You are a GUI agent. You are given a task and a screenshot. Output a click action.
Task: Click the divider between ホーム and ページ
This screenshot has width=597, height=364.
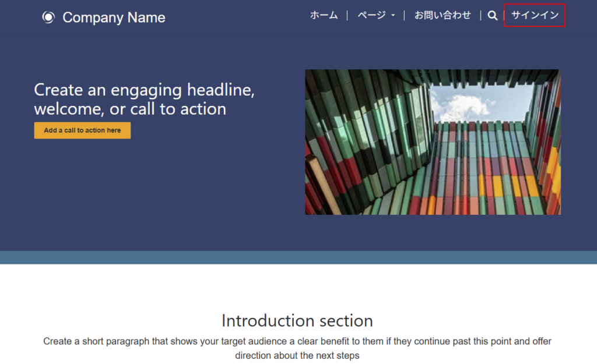(x=347, y=16)
